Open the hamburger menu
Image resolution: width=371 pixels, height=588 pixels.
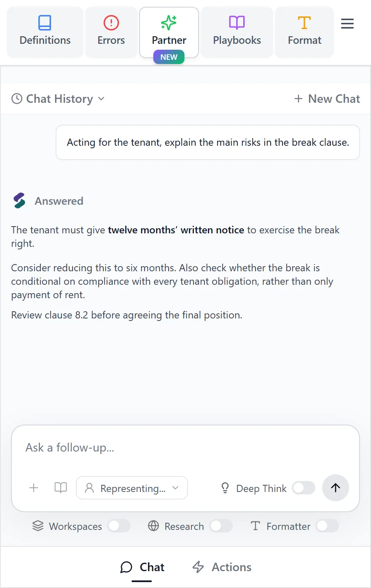pos(347,24)
